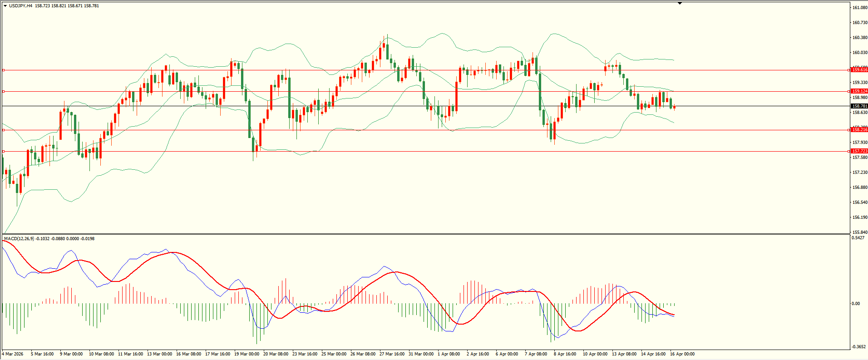Click the black 158.781 current price label
This screenshot has width=868, height=360.
coord(859,106)
